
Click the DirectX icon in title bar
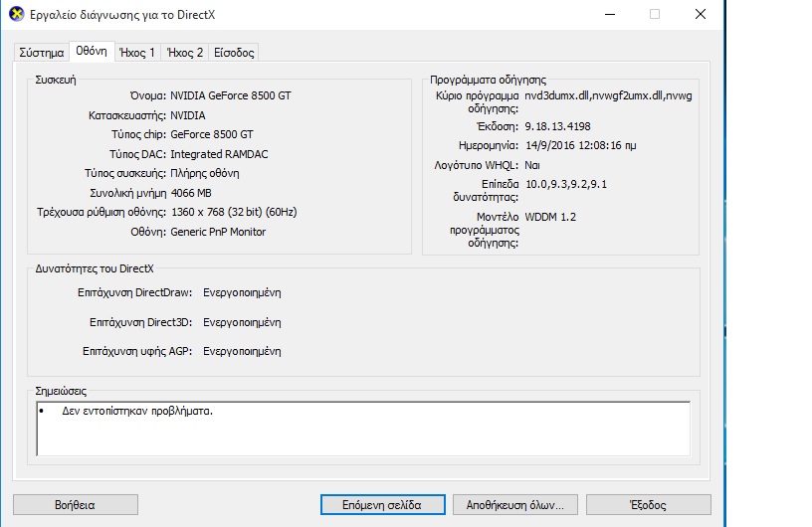[16, 14]
